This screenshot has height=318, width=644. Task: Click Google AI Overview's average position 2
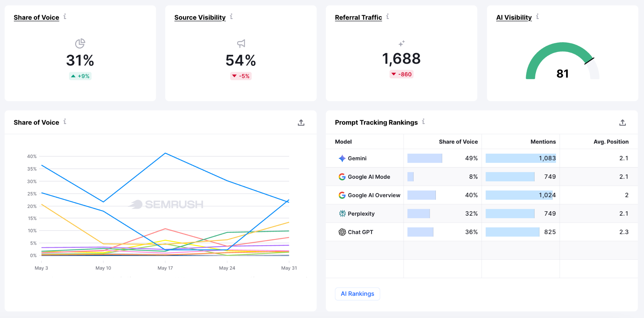(x=627, y=195)
